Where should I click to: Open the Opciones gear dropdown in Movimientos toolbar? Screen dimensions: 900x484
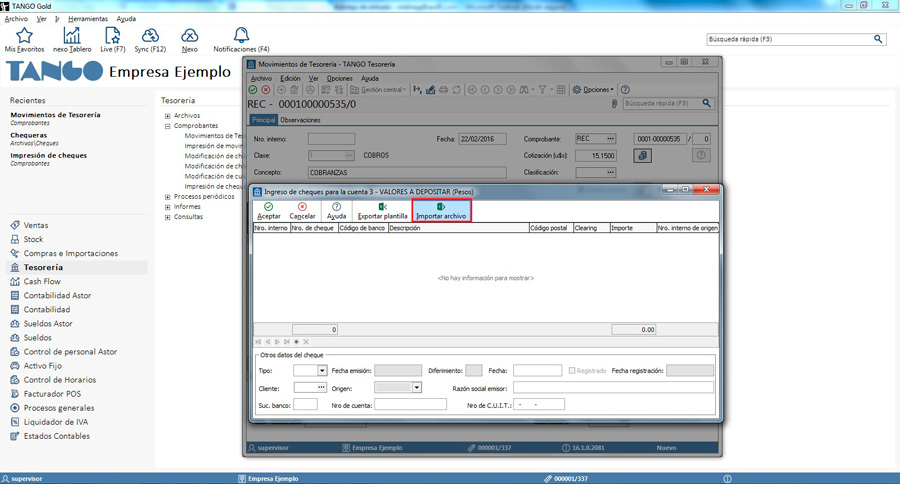point(593,90)
